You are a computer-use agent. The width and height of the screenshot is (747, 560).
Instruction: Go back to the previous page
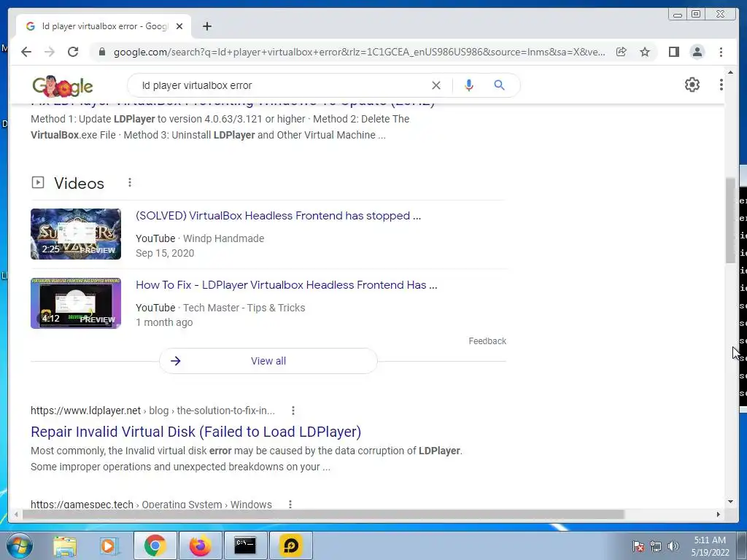click(x=26, y=52)
